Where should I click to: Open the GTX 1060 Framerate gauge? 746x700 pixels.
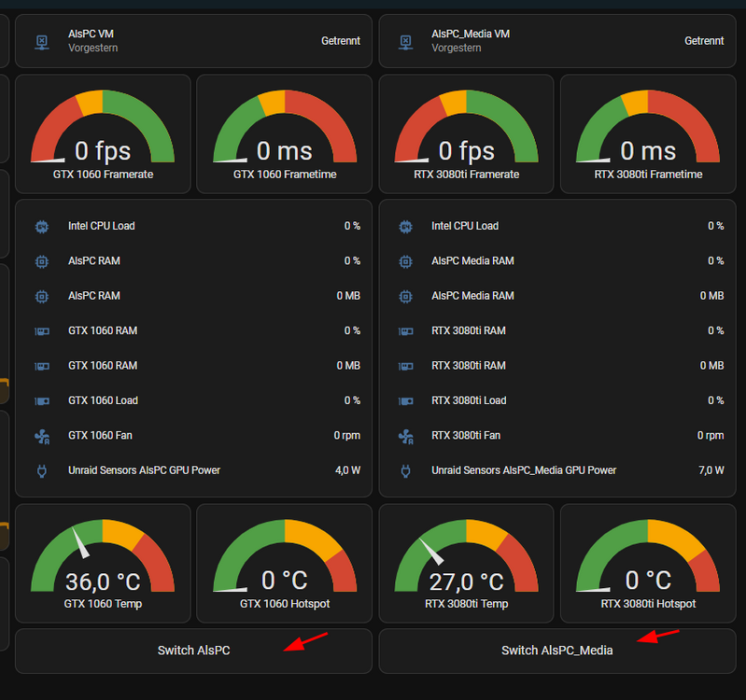(x=103, y=134)
